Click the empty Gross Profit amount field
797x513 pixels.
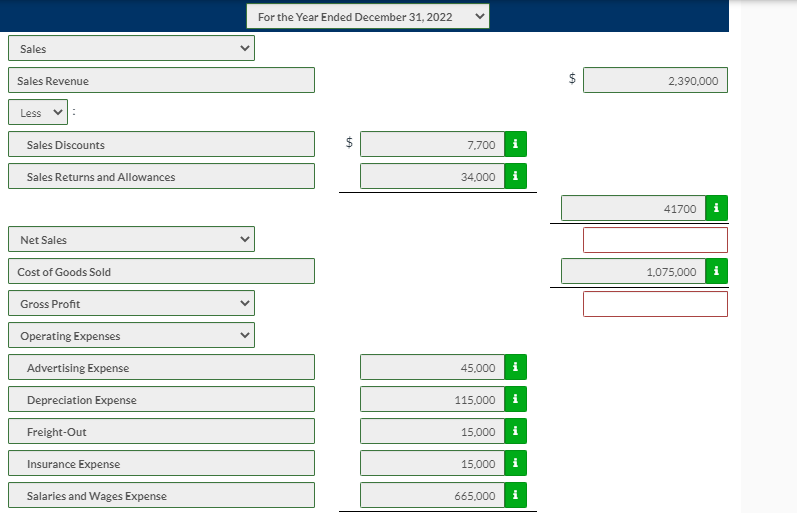pos(655,304)
